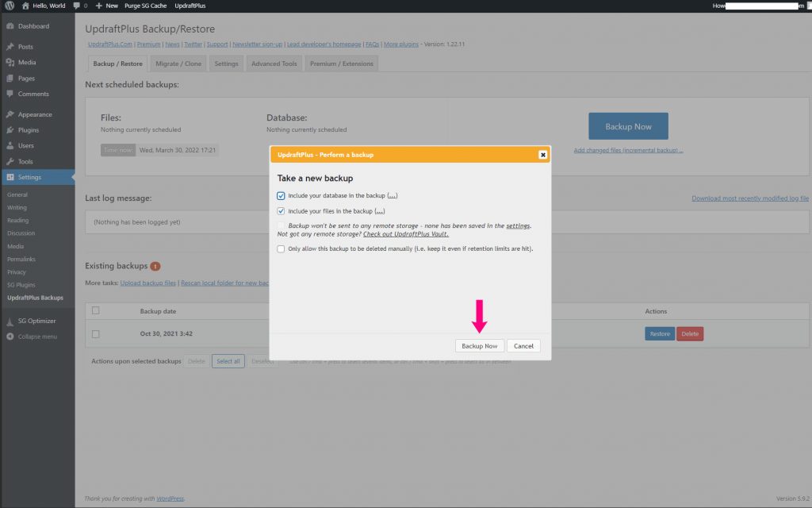The image size is (812, 508).
Task: Check the select-all box in backups table header
Action: point(95,310)
